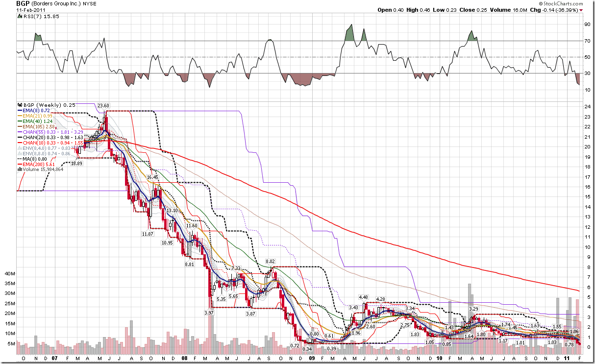
Task: Click the 0.78 price label
Action: (569, 345)
